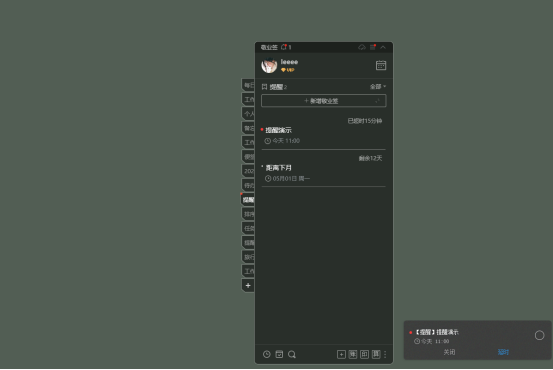The image size is (553, 370).
Task: Switch to the 任务 side tab
Action: tap(248, 229)
